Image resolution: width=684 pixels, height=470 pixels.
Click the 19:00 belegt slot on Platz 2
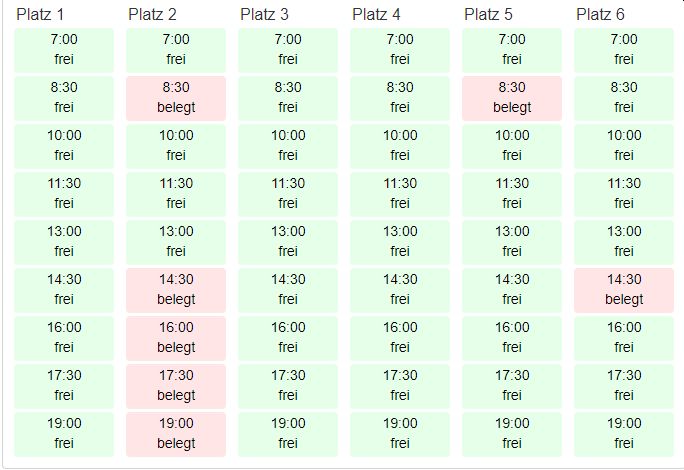176,434
